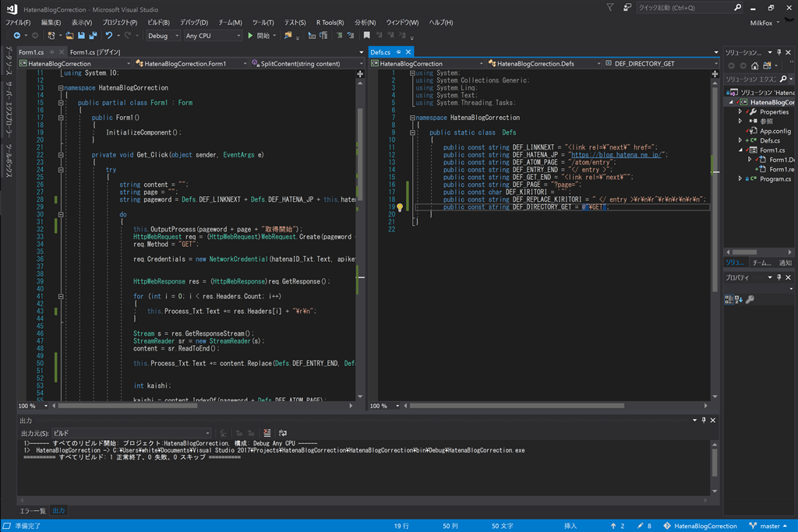Clear all output with the clear icon
This screenshot has width=798, height=532.
pyautogui.click(x=267, y=433)
